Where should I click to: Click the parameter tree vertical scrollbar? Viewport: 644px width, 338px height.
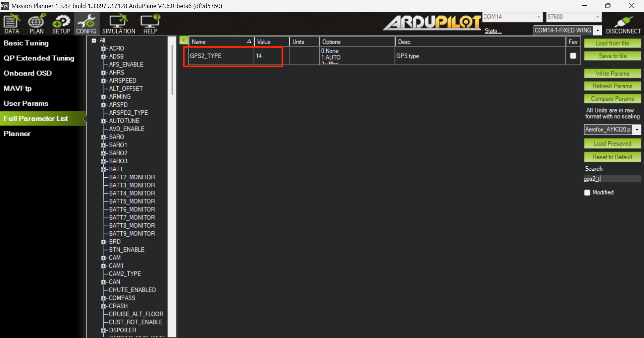tap(172, 70)
